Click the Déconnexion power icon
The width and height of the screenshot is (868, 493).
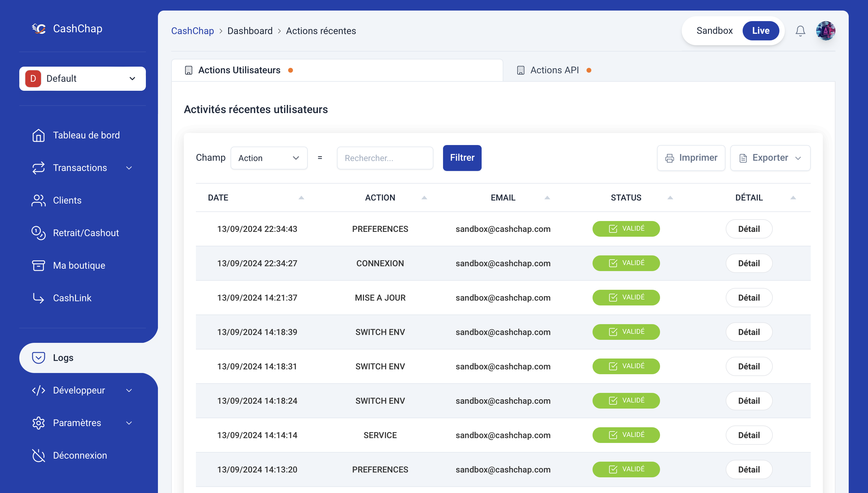38,455
